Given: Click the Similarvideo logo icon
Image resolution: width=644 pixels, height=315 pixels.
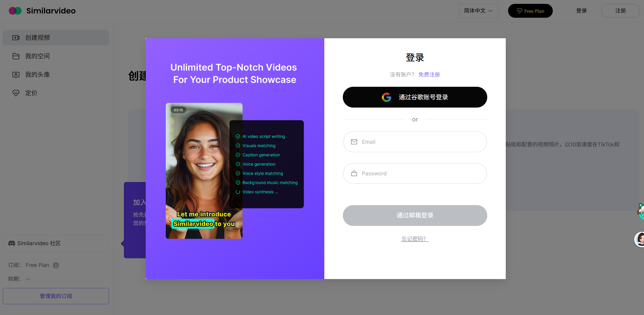Looking at the screenshot, I should (15, 11).
